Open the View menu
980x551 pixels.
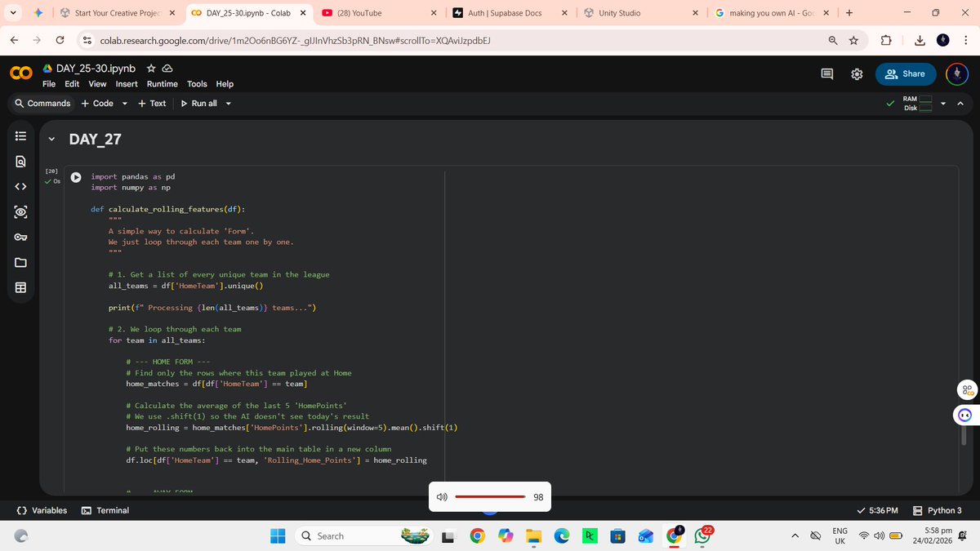point(97,83)
